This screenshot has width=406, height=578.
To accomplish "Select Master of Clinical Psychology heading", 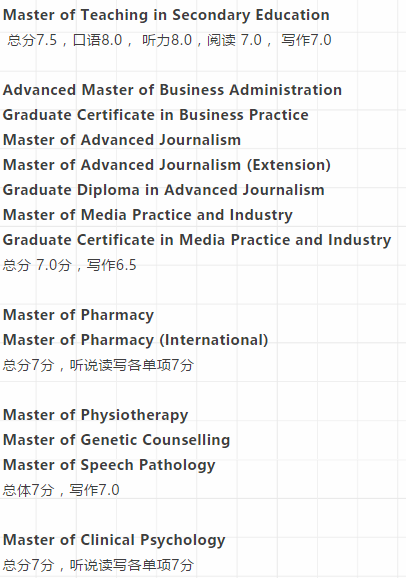I will (114, 540).
